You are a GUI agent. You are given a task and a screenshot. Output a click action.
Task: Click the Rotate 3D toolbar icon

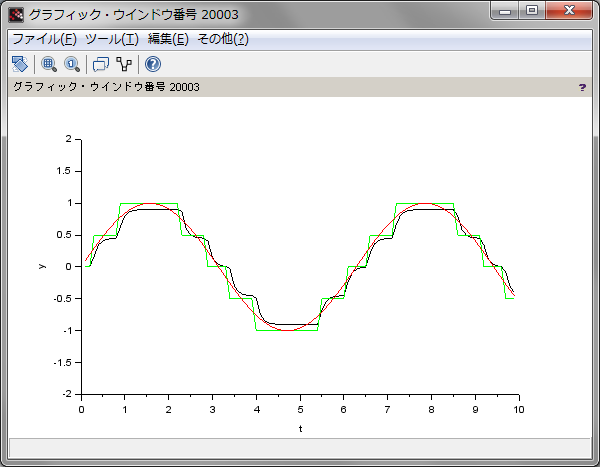coord(19,64)
